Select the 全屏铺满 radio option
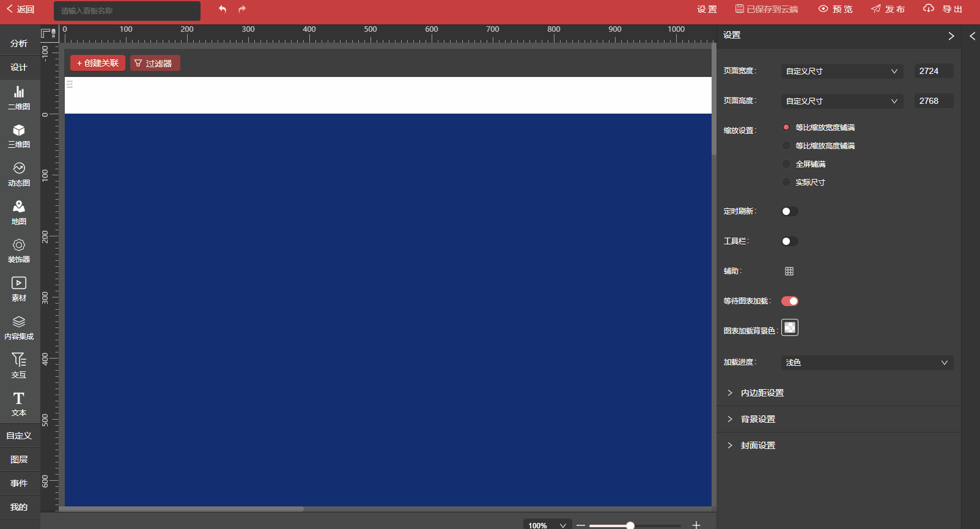980x529 pixels. click(786, 164)
